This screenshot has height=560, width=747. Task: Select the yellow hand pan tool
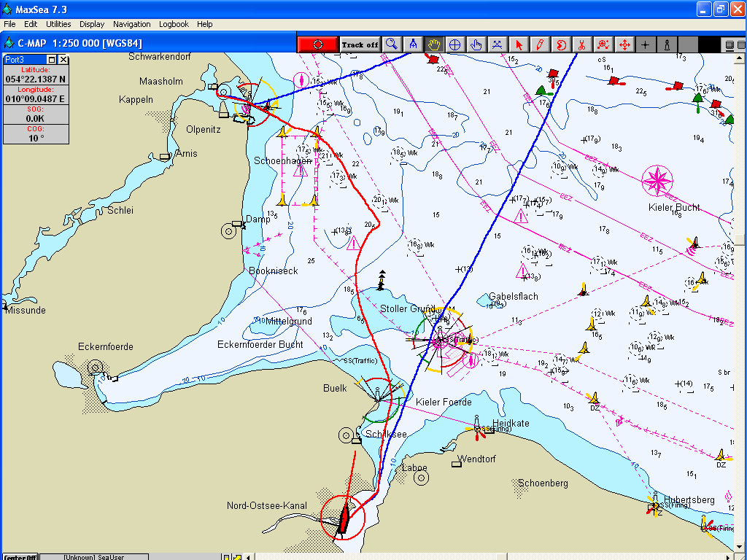[433, 44]
